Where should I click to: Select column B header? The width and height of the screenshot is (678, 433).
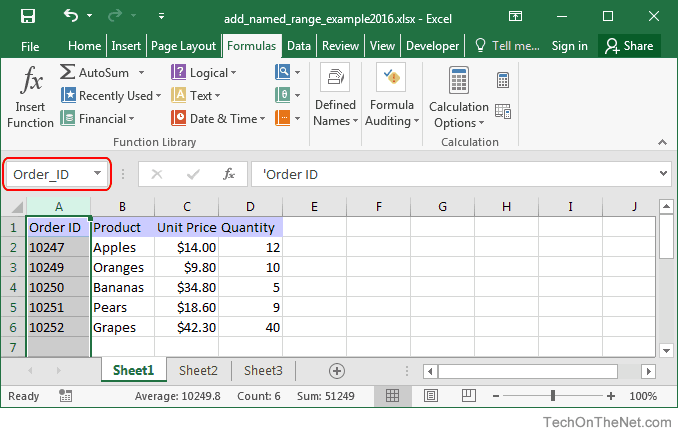pyautogui.click(x=122, y=207)
